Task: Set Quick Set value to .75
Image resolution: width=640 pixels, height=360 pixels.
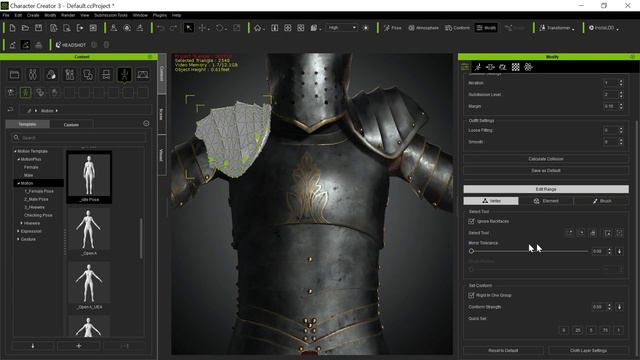Action: click(605, 330)
